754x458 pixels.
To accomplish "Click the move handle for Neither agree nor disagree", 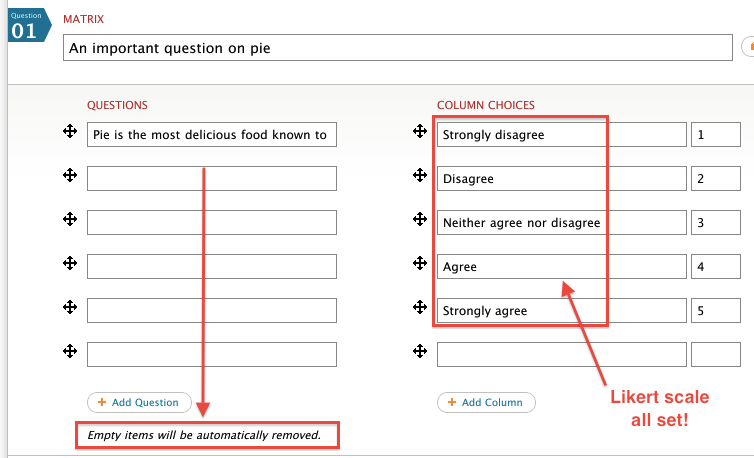I will [420, 220].
